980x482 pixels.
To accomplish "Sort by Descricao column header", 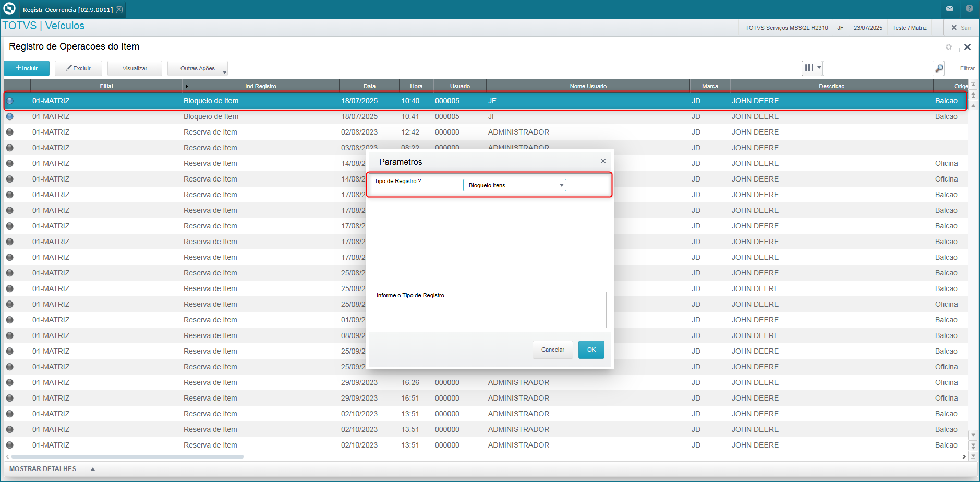I will [x=831, y=86].
